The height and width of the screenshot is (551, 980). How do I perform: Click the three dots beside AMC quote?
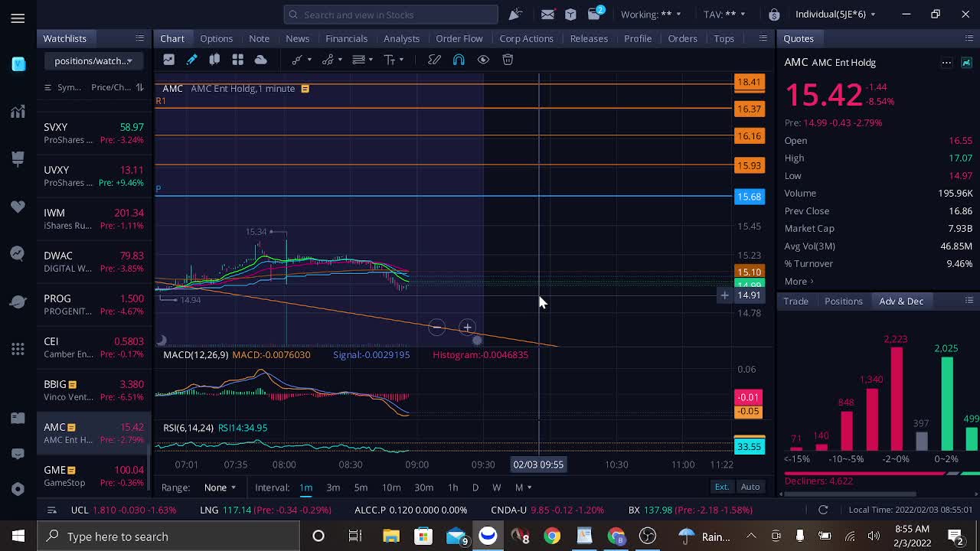(x=946, y=63)
